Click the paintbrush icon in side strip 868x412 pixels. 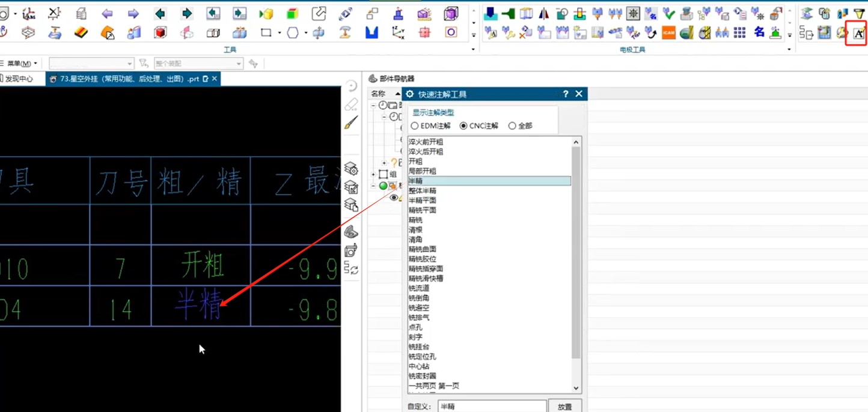coord(352,123)
